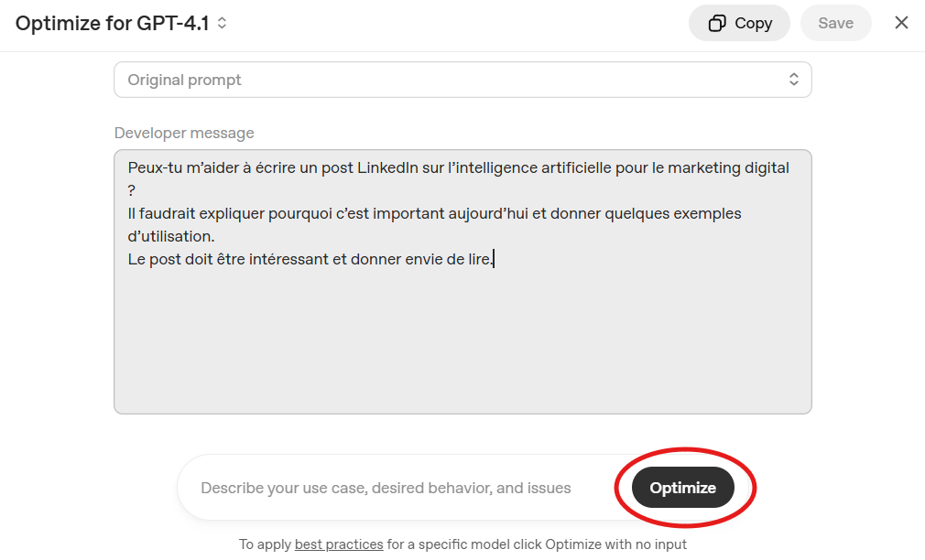Click the chevron beside the GPT-4.1 title
925x560 pixels.
(x=222, y=24)
